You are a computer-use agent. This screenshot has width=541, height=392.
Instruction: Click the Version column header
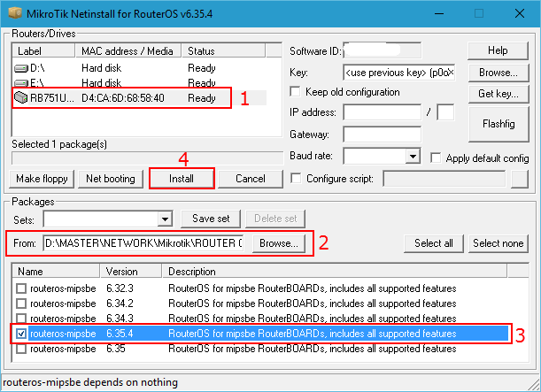coord(131,272)
